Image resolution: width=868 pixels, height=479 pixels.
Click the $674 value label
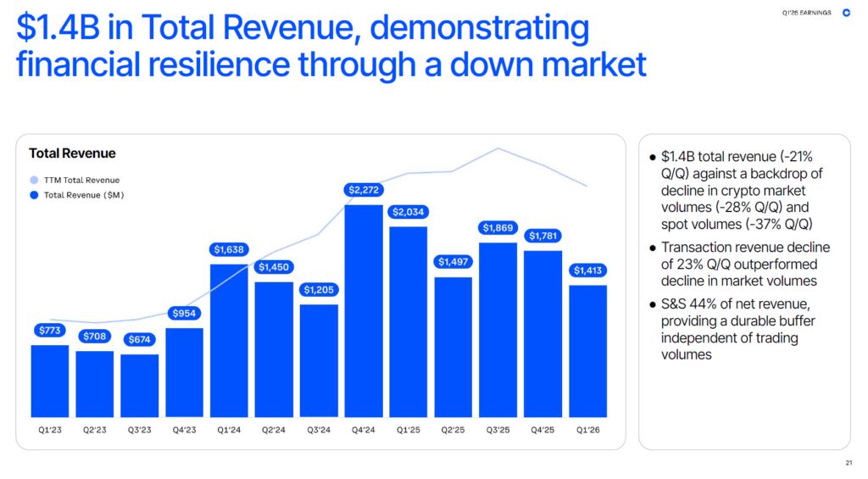click(140, 339)
